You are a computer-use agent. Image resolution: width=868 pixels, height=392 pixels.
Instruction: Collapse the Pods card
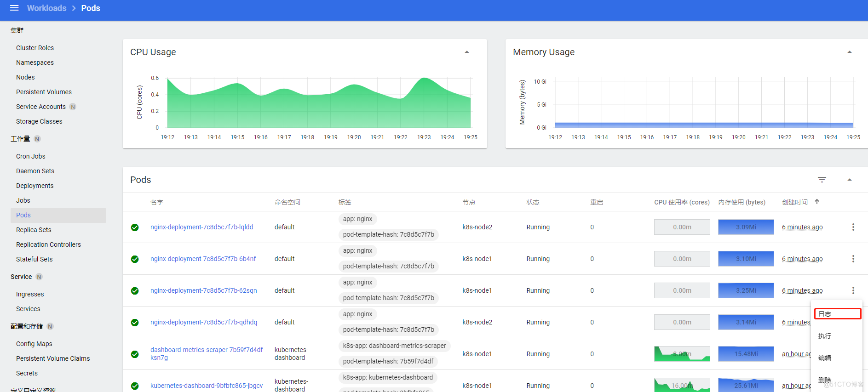[x=850, y=180]
